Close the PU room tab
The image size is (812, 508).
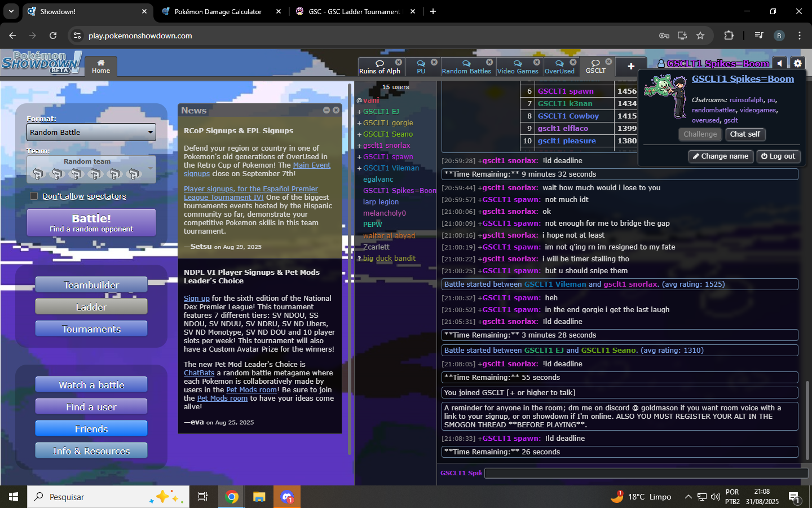tap(434, 62)
